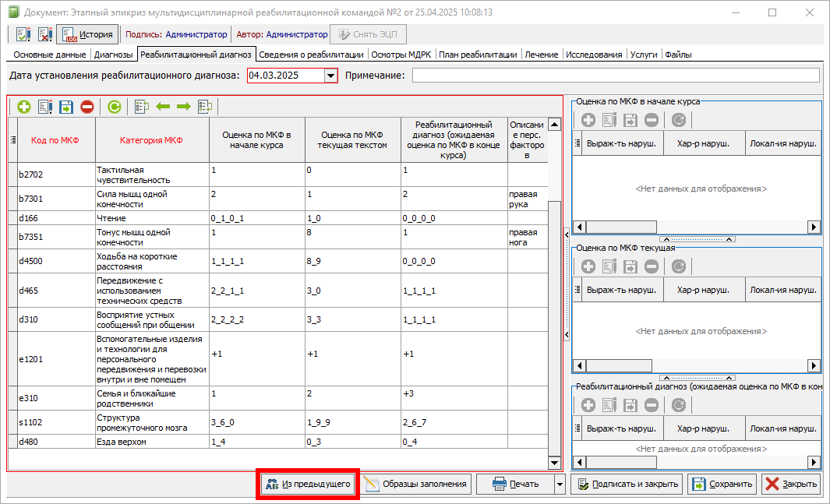The image size is (830, 504).
Task: Refresh the main grid with green circular arrow
Action: pyautogui.click(x=115, y=107)
